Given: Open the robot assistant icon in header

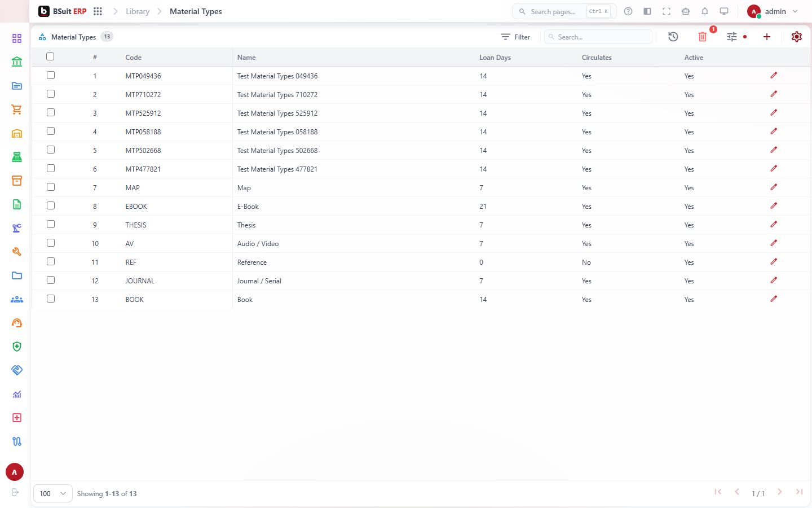Looking at the screenshot, I should tap(686, 11).
